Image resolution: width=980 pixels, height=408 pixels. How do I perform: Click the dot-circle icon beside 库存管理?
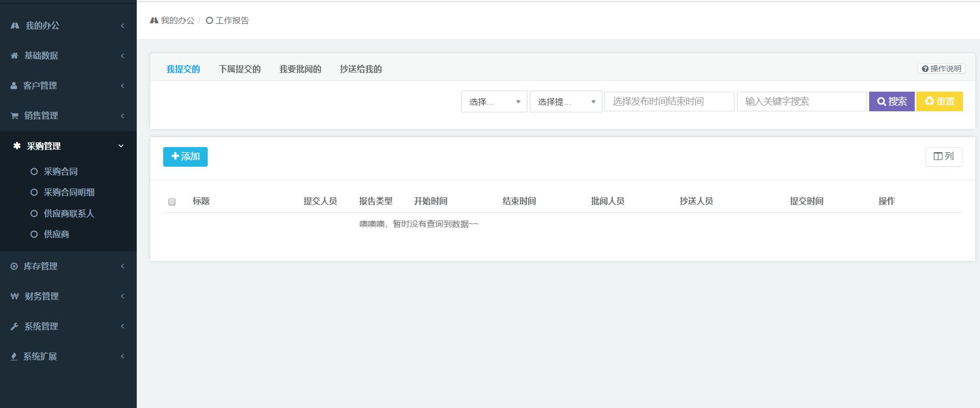point(14,266)
